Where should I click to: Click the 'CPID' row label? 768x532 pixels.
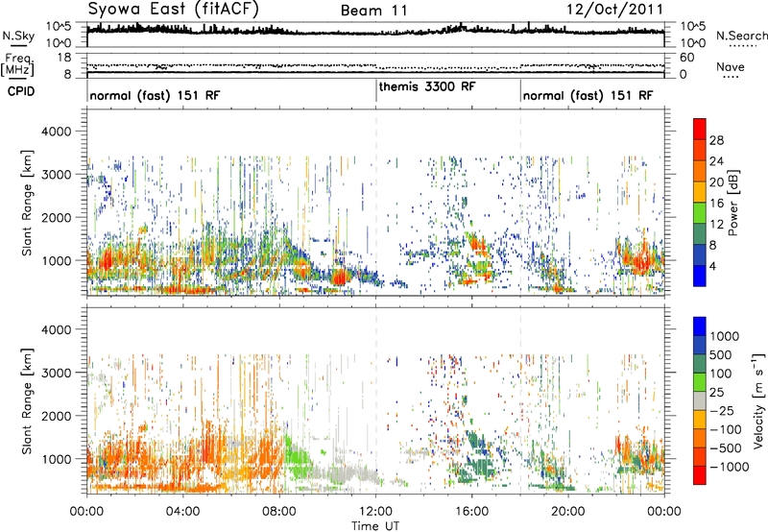click(21, 91)
